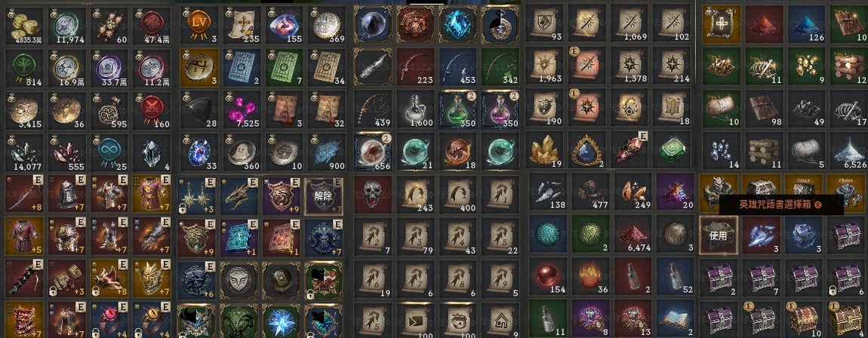Click the red fishing rod showing 223

tap(415, 67)
